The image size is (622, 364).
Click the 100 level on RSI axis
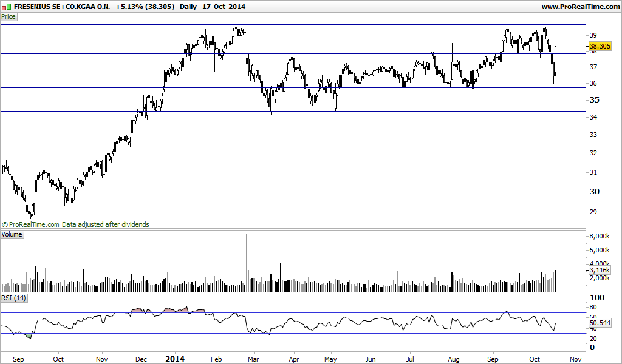pos(598,297)
